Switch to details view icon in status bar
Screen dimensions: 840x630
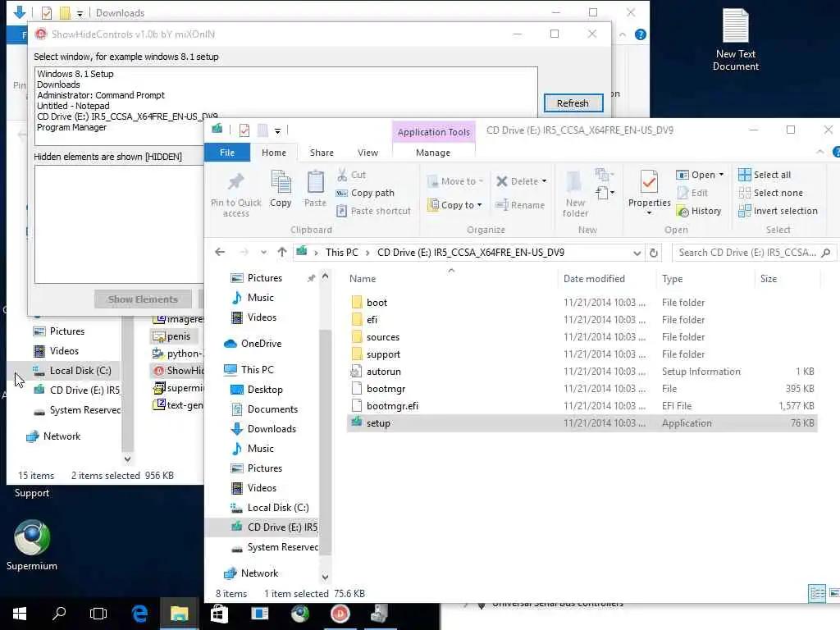pyautogui.click(x=816, y=594)
